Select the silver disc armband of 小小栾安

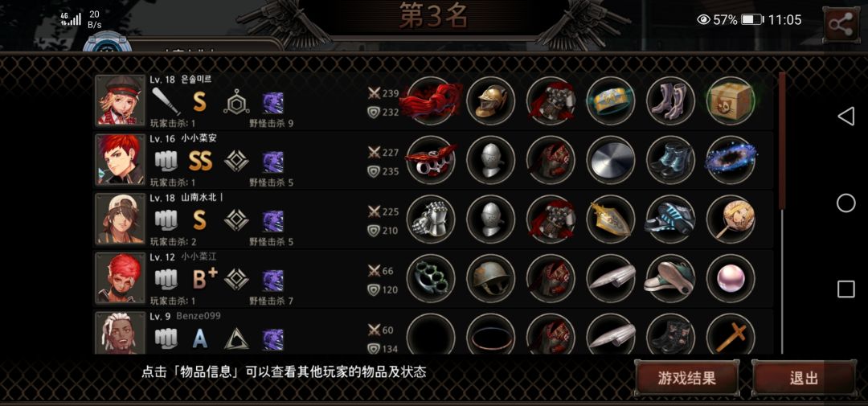[x=611, y=160]
